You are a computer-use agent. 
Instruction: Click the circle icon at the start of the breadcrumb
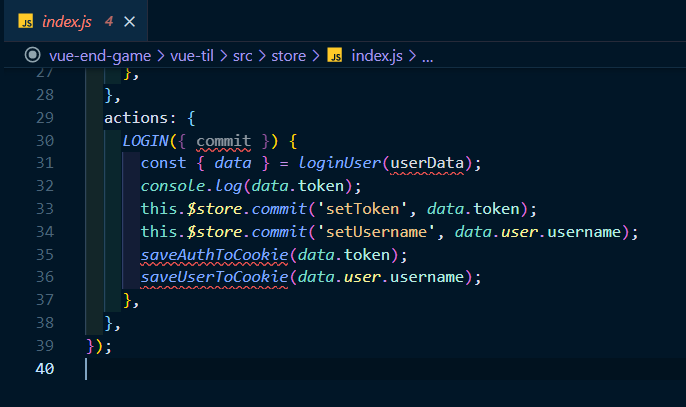(x=33, y=55)
